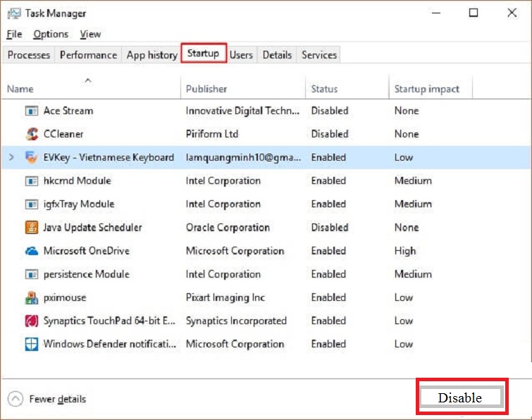The height and width of the screenshot is (420, 532).
Task: Open the File menu
Action: click(x=15, y=34)
